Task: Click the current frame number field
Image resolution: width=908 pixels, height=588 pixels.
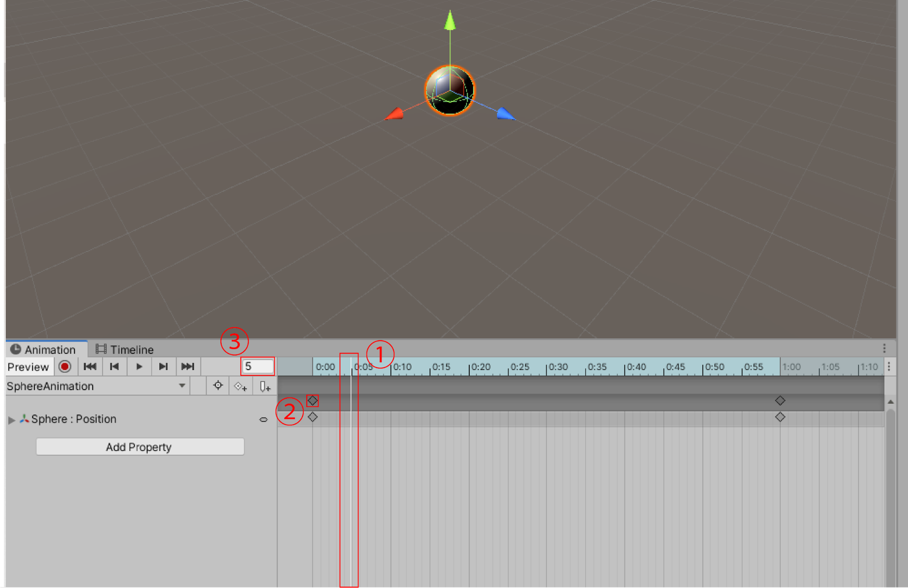Action: pyautogui.click(x=258, y=366)
